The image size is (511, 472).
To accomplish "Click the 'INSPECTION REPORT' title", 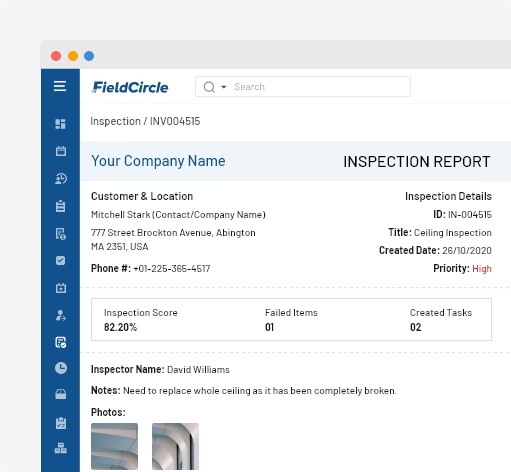I will [x=417, y=162].
